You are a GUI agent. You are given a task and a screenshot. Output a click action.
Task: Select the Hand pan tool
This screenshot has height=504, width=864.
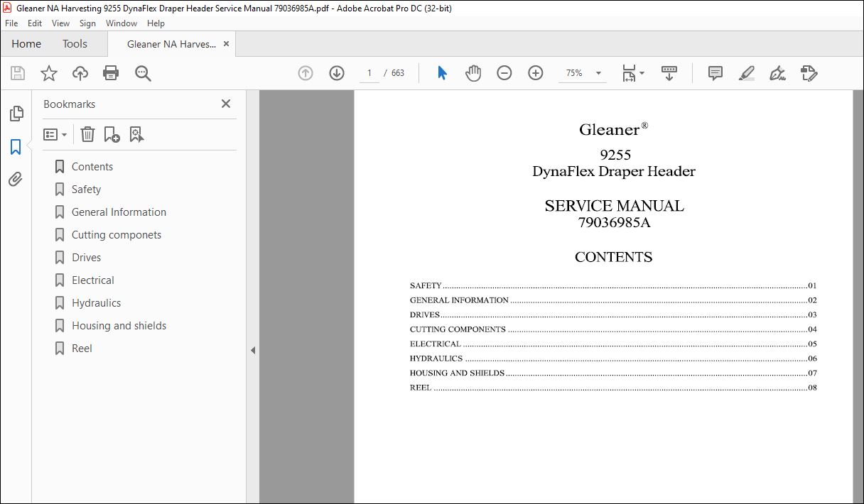pyautogui.click(x=473, y=73)
